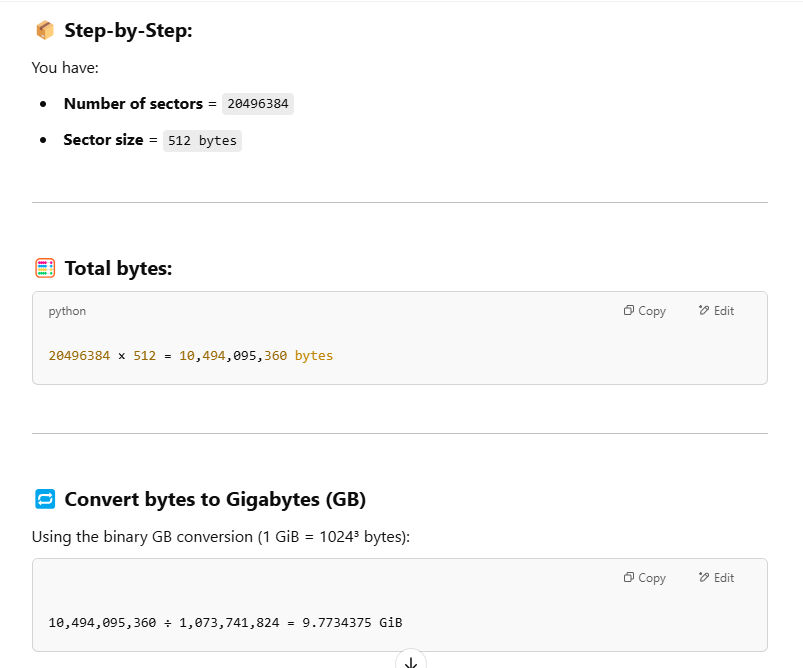Click the Sector size bold label
The image size is (803, 668).
[x=103, y=140]
